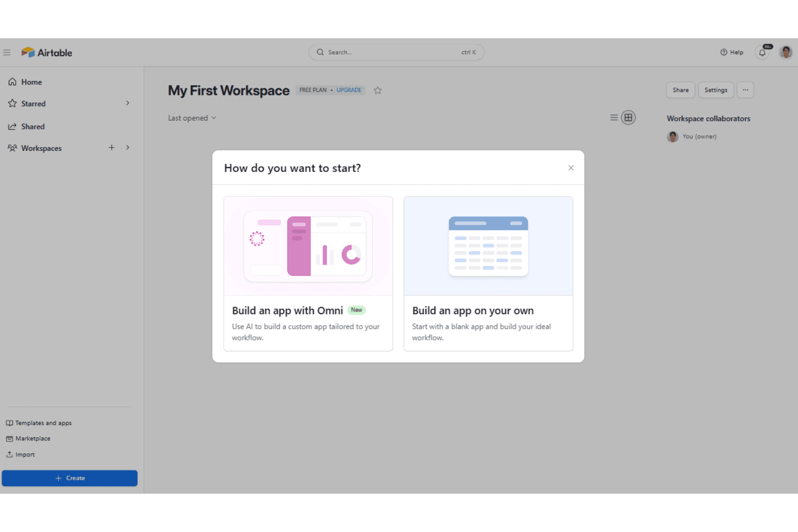Screen dimensions: 798x532
Task: Star My First Workspace
Action: pyautogui.click(x=378, y=91)
